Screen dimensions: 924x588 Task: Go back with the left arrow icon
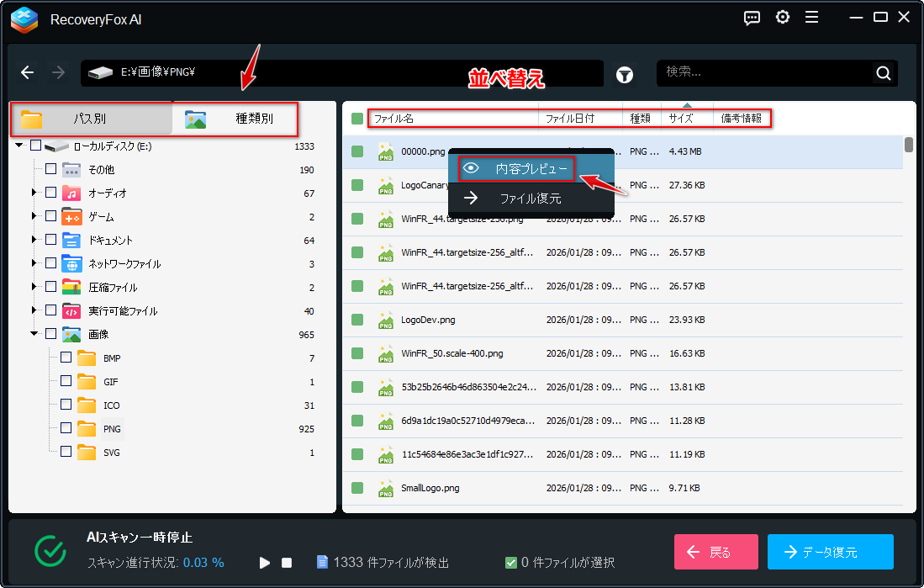point(28,73)
